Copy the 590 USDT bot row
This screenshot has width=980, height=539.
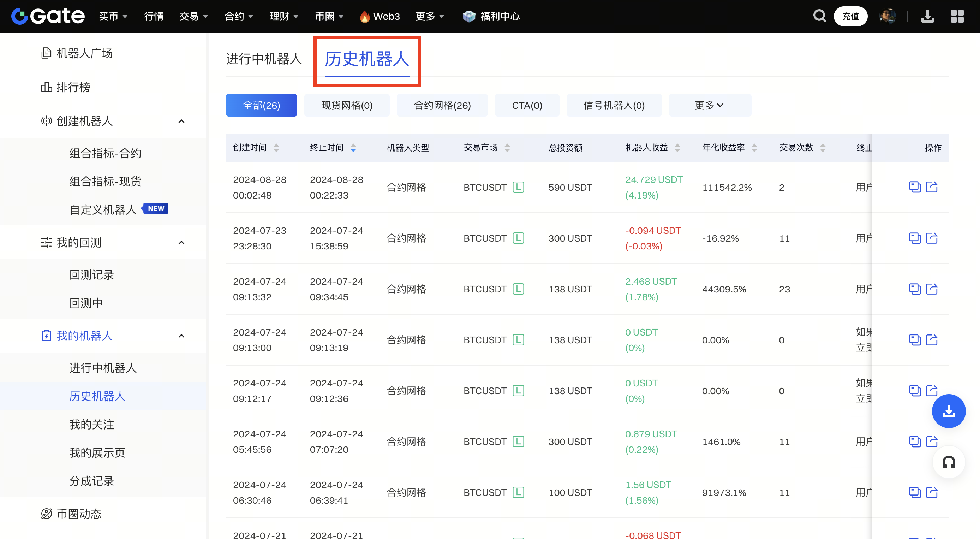pos(915,187)
